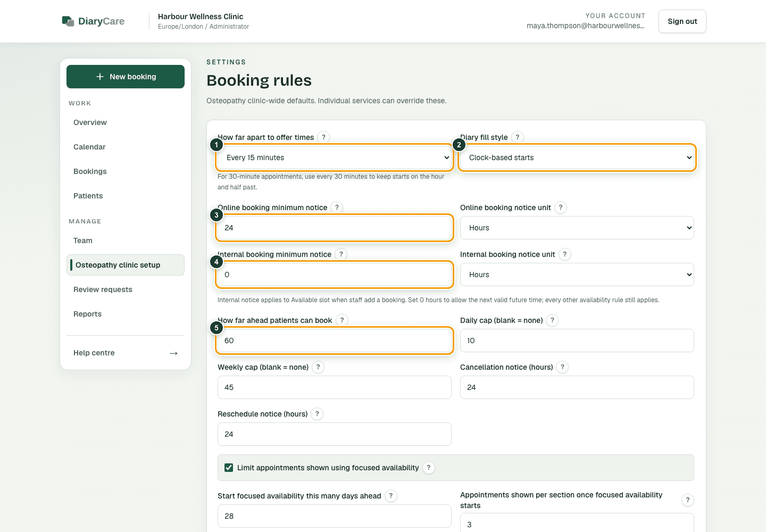This screenshot has width=766, height=532.
Task: Click help icon for How far ahead patients can book
Action: pos(342,320)
